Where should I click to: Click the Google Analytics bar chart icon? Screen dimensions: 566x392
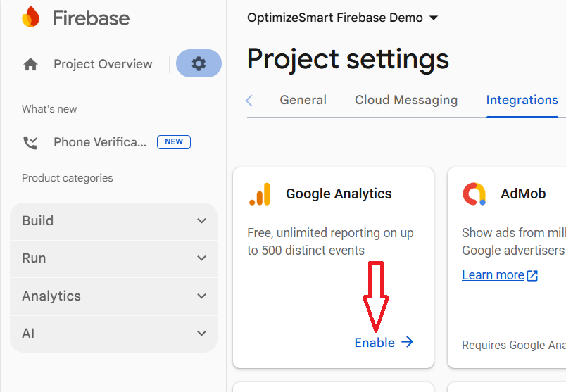(260, 194)
